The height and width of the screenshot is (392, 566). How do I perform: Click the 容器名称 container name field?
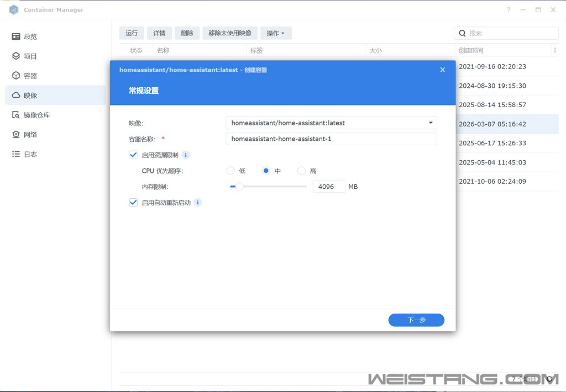[x=331, y=139]
